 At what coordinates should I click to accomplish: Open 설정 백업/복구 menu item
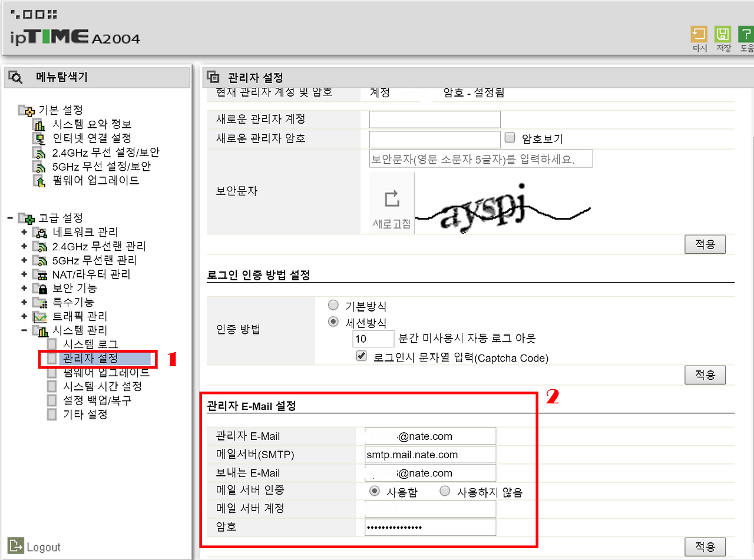coord(97,400)
